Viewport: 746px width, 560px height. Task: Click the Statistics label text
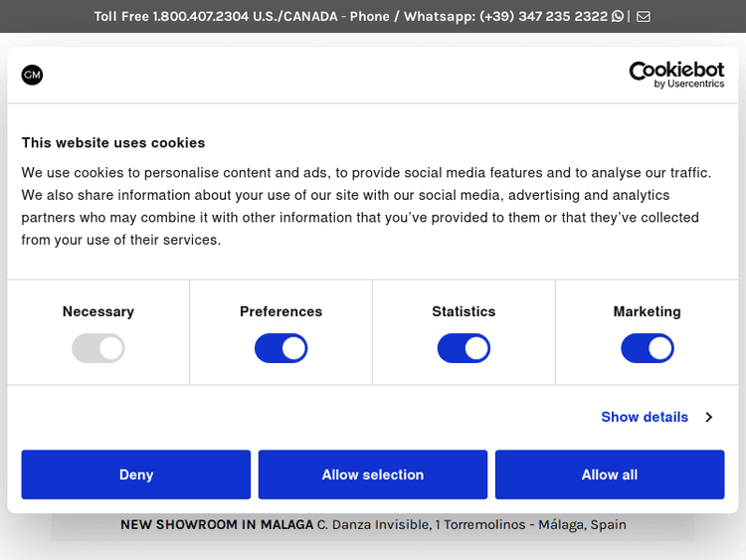pos(464,311)
